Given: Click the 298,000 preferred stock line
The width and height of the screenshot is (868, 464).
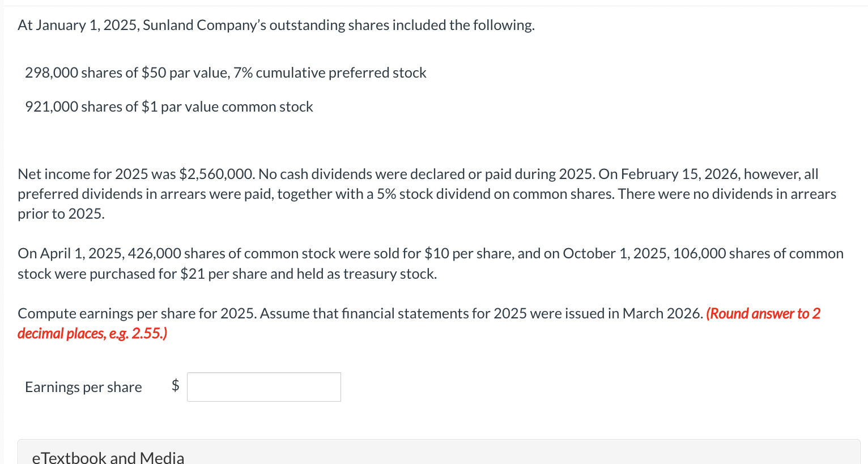Looking at the screenshot, I should (x=225, y=73).
